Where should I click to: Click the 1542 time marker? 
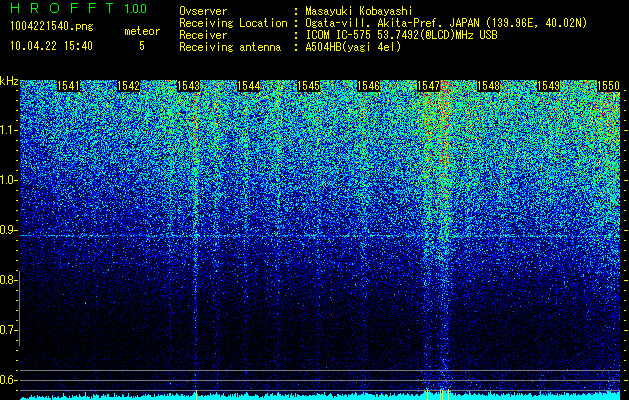pos(128,86)
